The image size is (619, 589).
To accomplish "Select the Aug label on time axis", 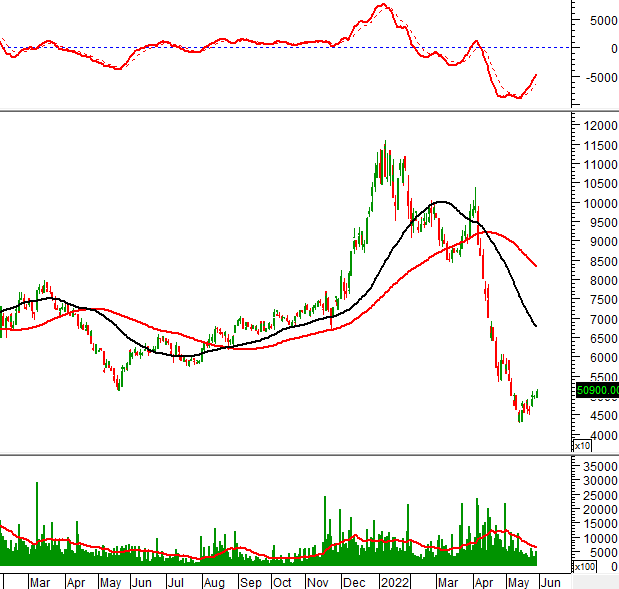I will (213, 581).
